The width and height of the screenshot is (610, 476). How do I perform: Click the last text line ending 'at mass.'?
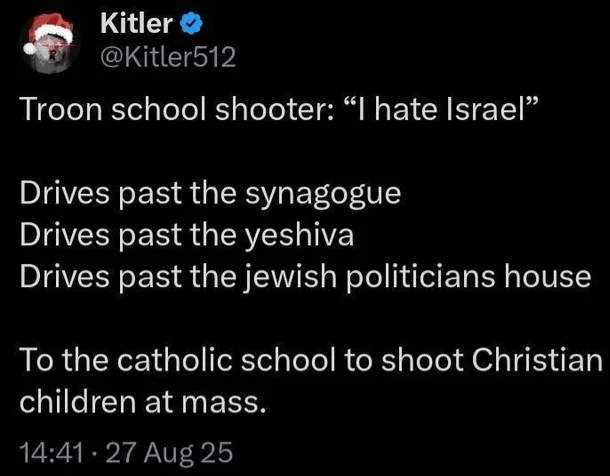coord(143,401)
